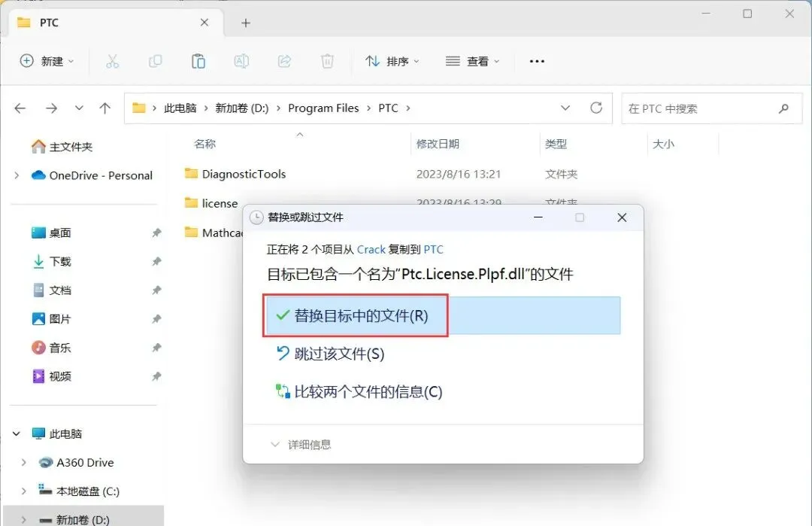Click the Crack source link in dialog
The image size is (812, 526).
(x=371, y=250)
